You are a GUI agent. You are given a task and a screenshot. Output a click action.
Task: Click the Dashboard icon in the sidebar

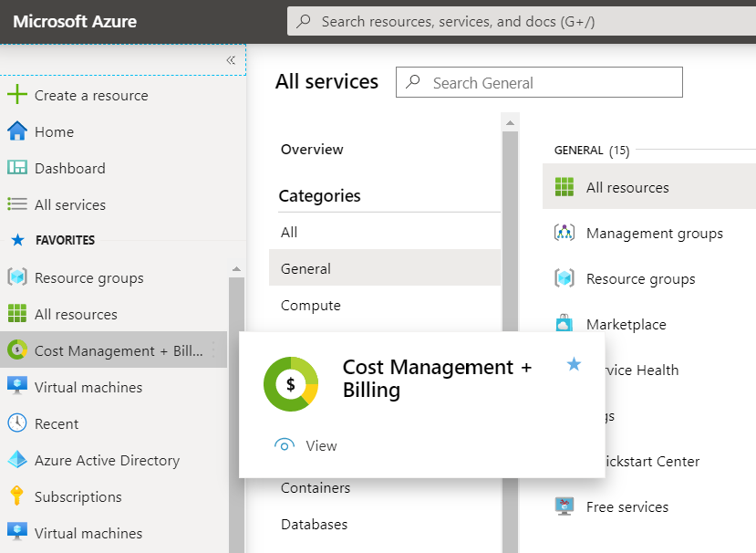16,168
